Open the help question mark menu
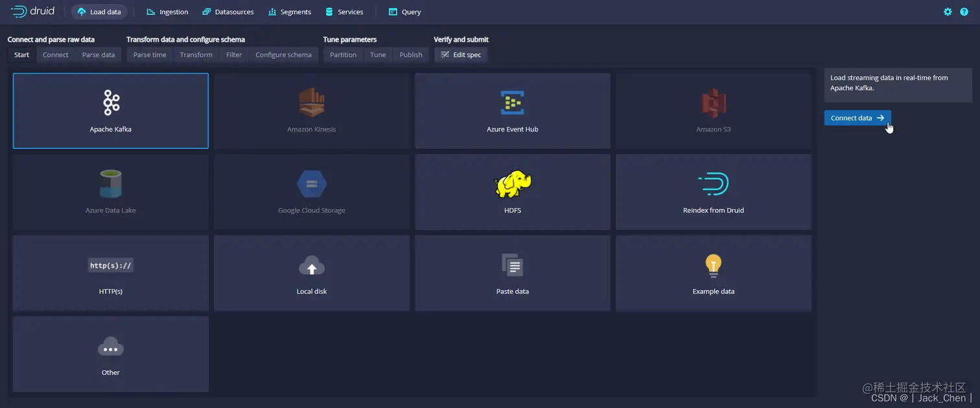Viewport: 980px width, 408px height. click(964, 12)
